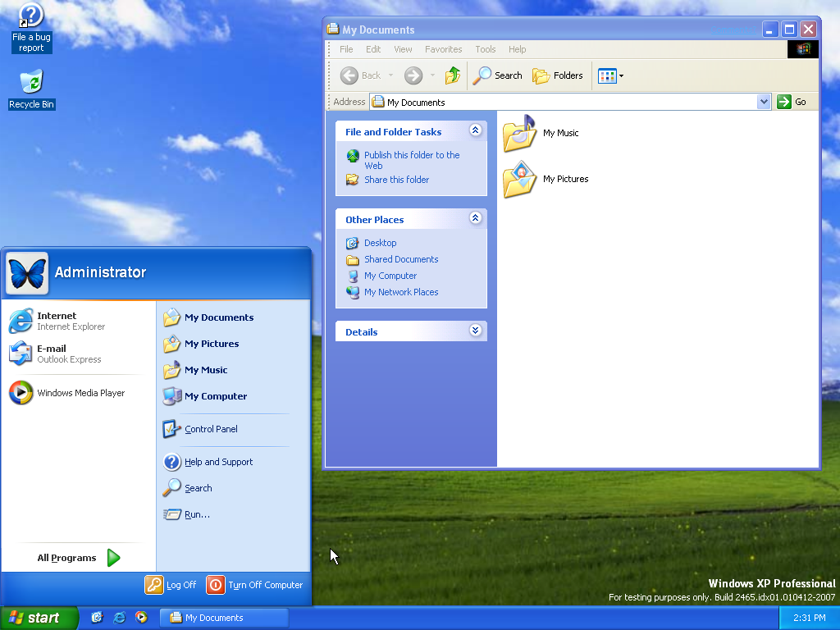840x630 pixels.
Task: Open the Favorites menu
Action: click(x=443, y=49)
